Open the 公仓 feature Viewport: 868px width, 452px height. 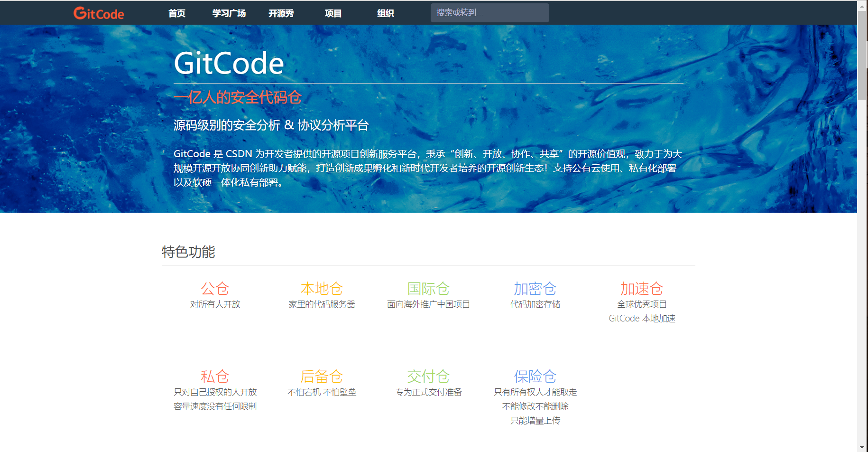215,288
